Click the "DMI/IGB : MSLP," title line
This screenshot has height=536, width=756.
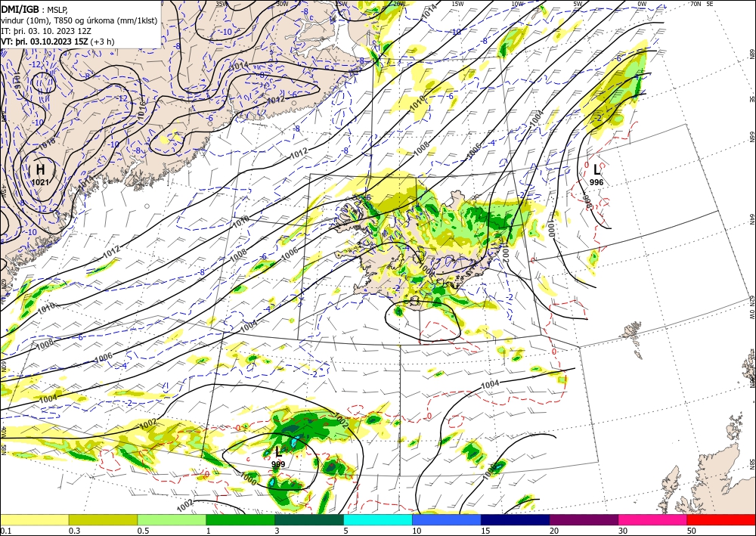click(x=34, y=9)
